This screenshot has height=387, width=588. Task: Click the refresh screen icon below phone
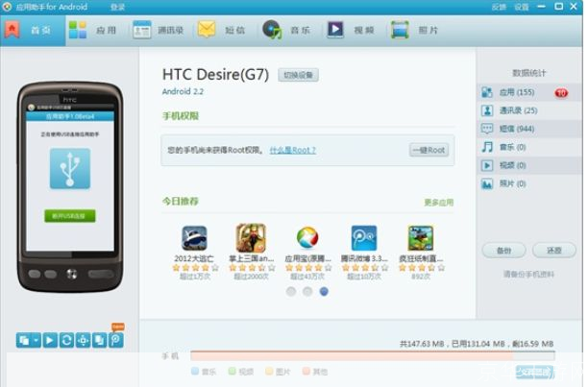[x=66, y=340]
